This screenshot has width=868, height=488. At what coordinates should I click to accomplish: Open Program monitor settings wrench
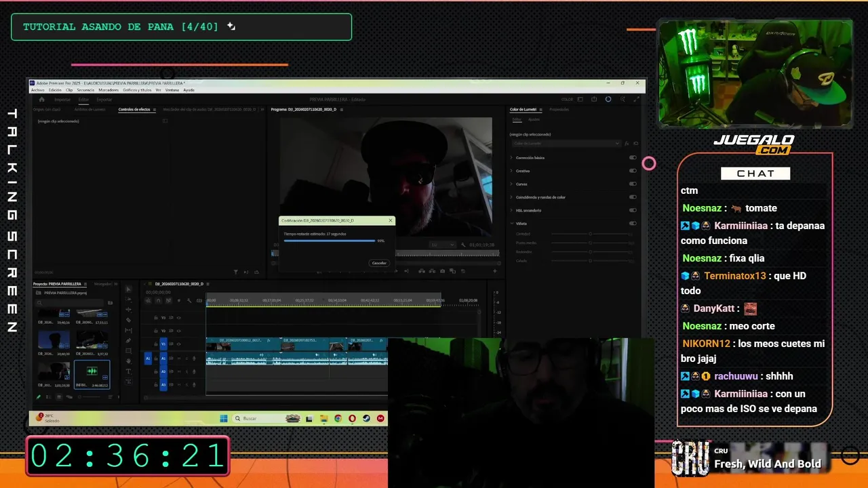tap(463, 245)
